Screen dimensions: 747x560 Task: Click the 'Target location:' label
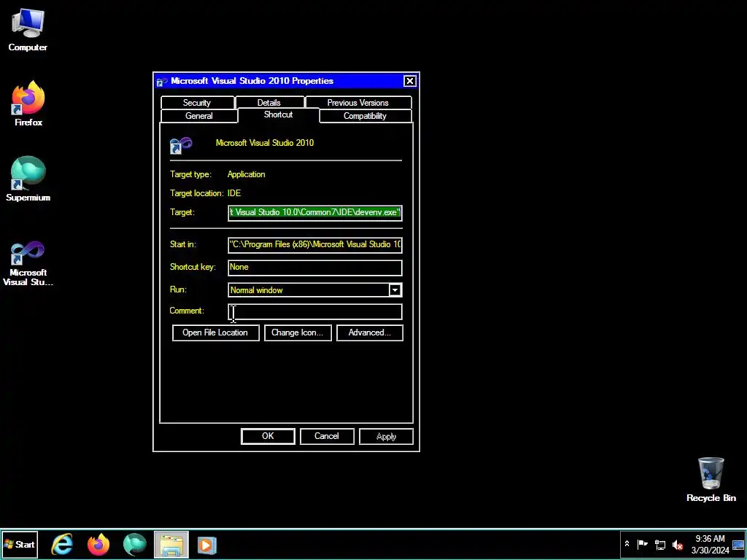tap(197, 193)
